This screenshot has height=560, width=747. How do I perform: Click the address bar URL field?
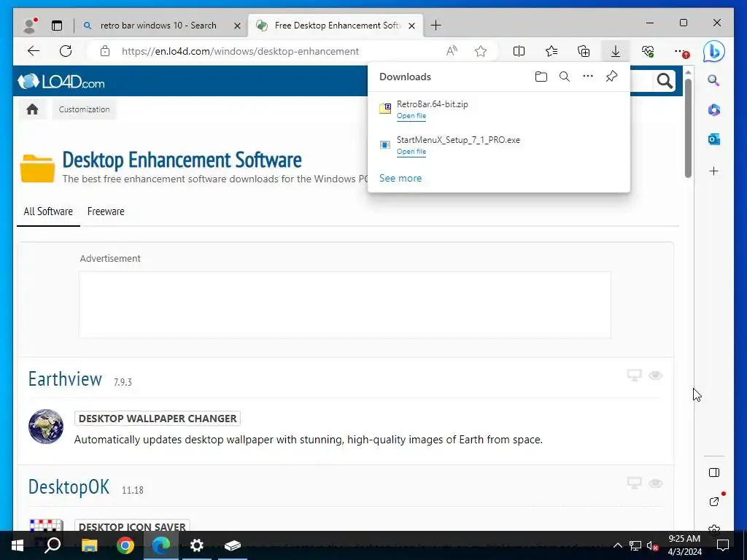coord(240,51)
